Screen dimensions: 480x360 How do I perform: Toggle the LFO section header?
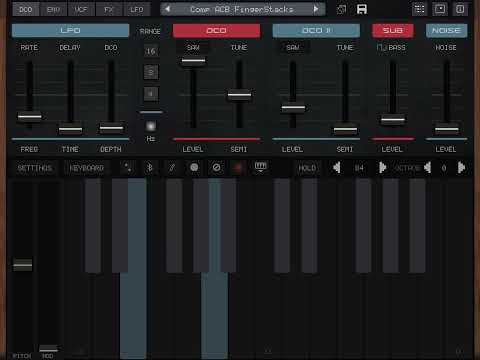pos(70,30)
